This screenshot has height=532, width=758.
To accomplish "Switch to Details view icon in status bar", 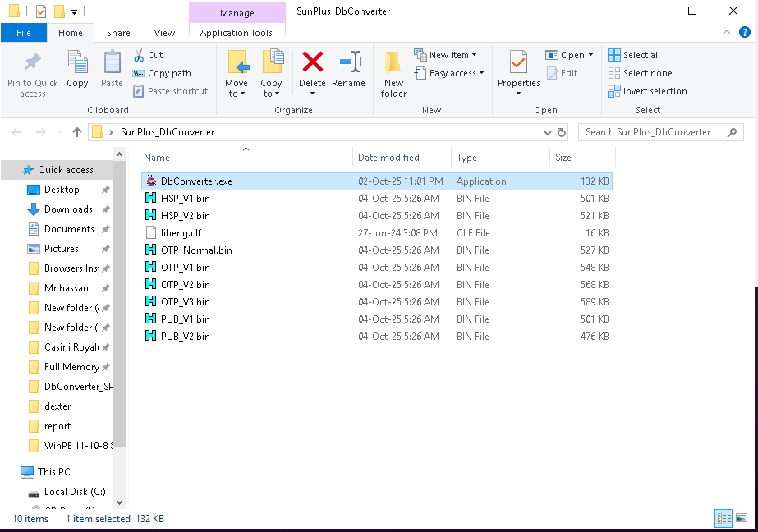I will tap(724, 519).
